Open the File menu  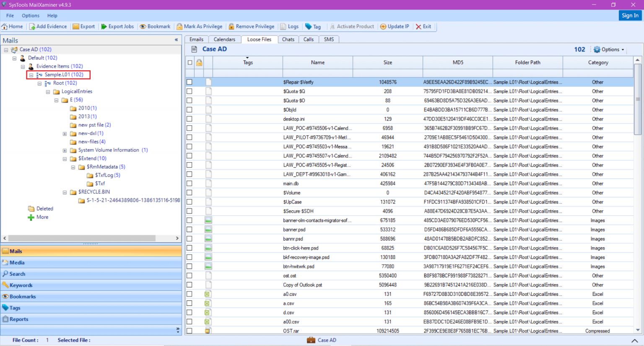pyautogui.click(x=10, y=15)
